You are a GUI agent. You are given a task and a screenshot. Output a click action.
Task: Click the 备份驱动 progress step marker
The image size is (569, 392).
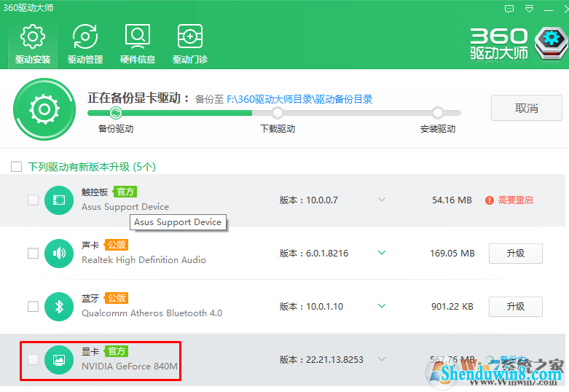point(116,113)
